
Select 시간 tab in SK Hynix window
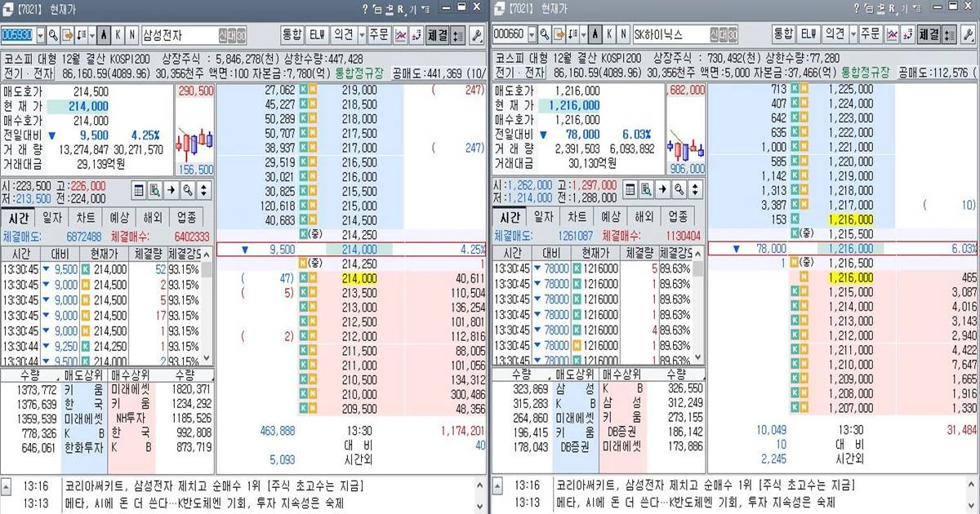point(510,217)
